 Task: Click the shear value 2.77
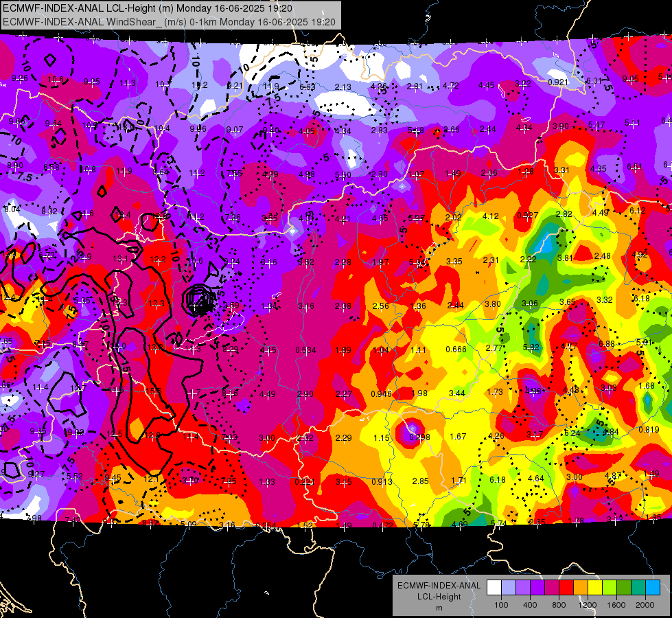pos(494,348)
